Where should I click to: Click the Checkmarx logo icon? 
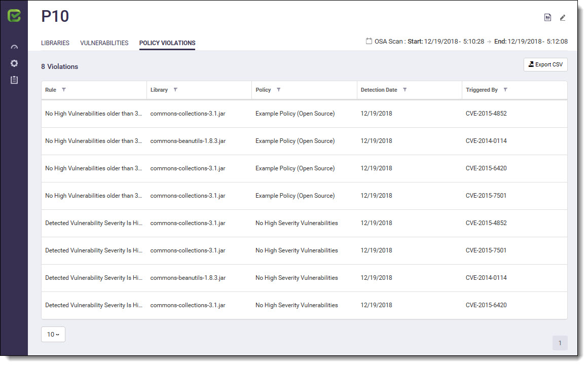(x=14, y=16)
